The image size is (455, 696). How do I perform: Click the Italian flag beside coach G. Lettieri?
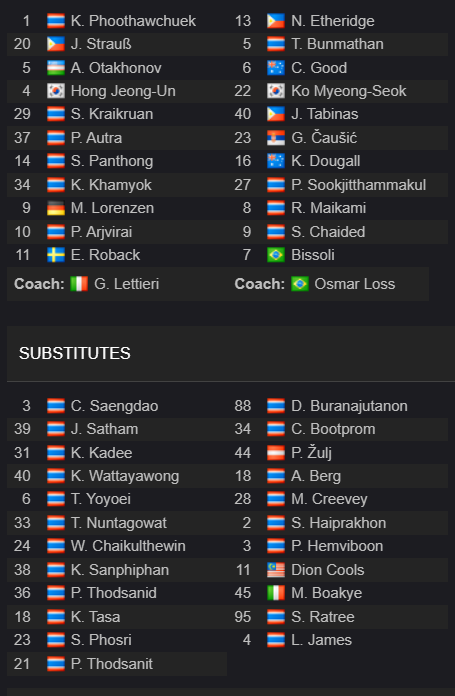79,284
